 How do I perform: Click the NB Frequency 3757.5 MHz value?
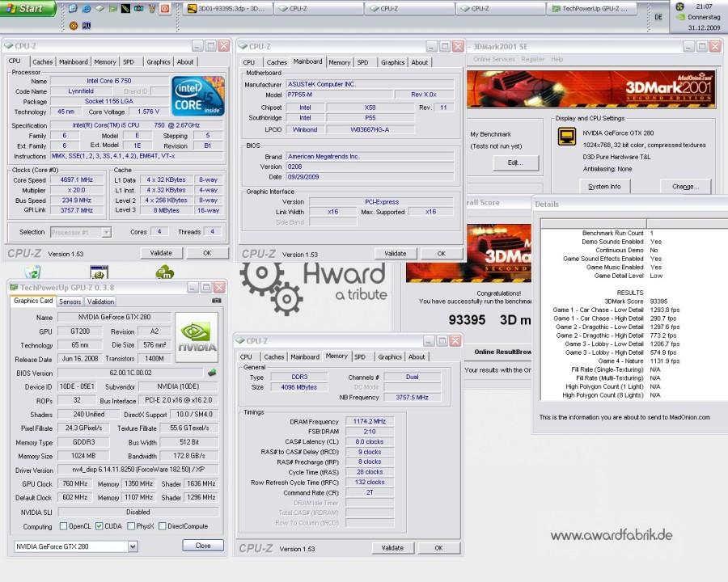[x=413, y=397]
